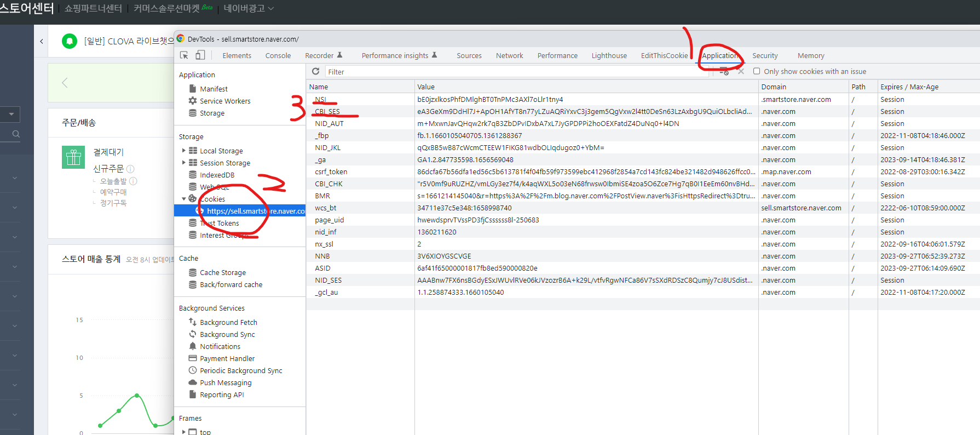
Task: Expand the Local Storage tree node
Action: (183, 151)
